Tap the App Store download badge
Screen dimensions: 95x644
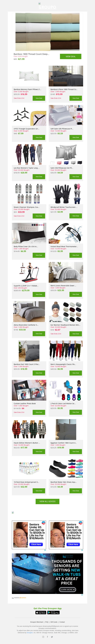(x=41, y=613)
